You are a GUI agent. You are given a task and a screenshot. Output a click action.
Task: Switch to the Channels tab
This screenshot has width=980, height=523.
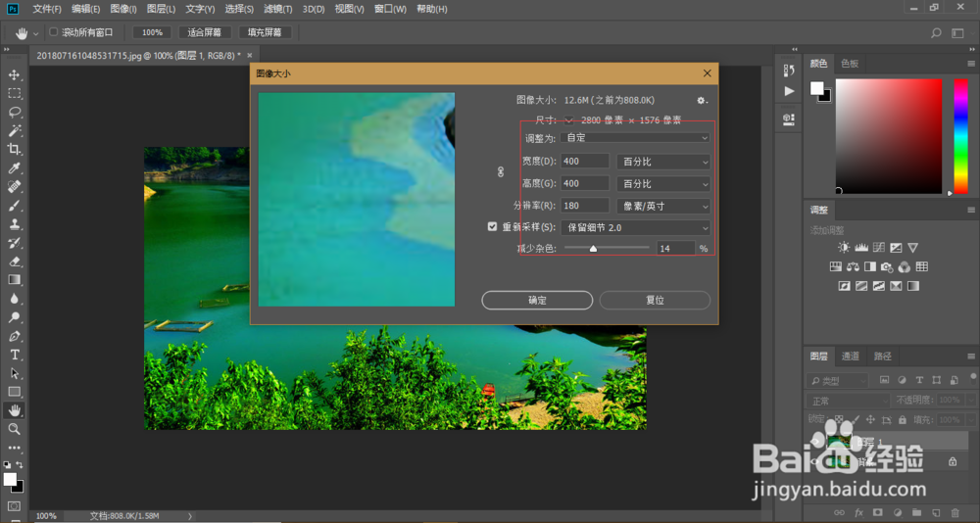point(850,357)
